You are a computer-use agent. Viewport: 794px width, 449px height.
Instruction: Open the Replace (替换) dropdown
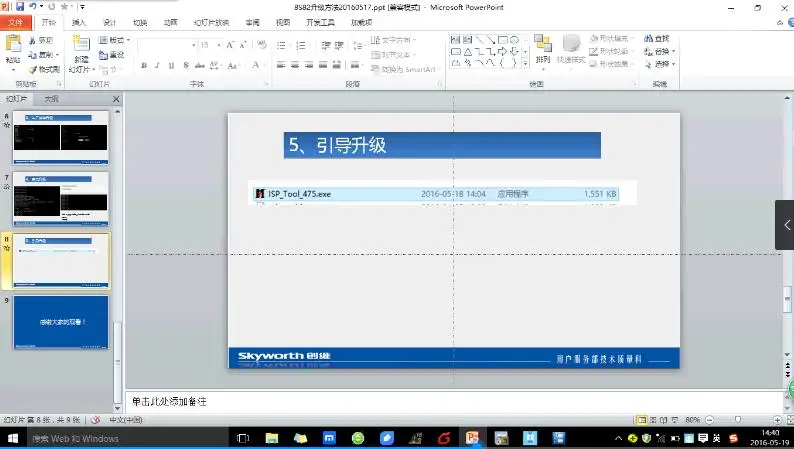[660, 51]
